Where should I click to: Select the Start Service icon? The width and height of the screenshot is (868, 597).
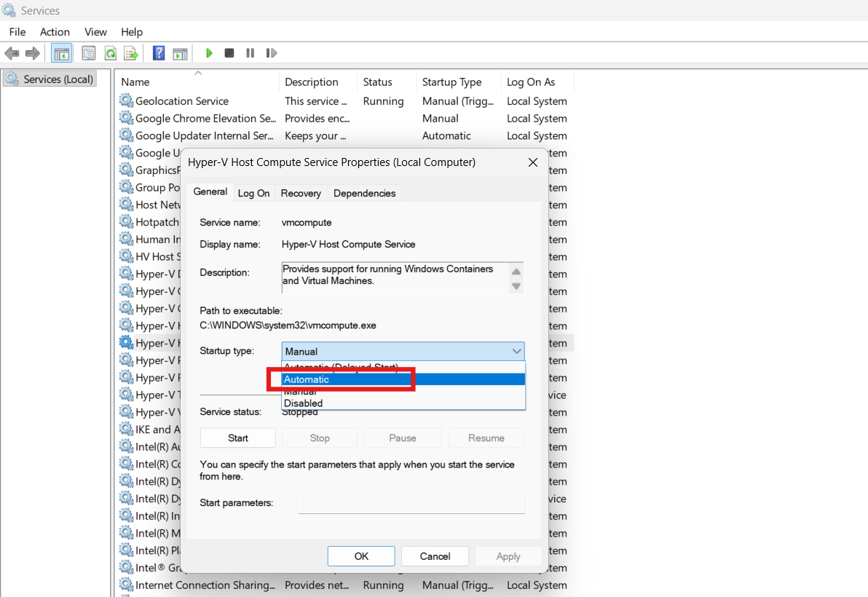pos(209,52)
